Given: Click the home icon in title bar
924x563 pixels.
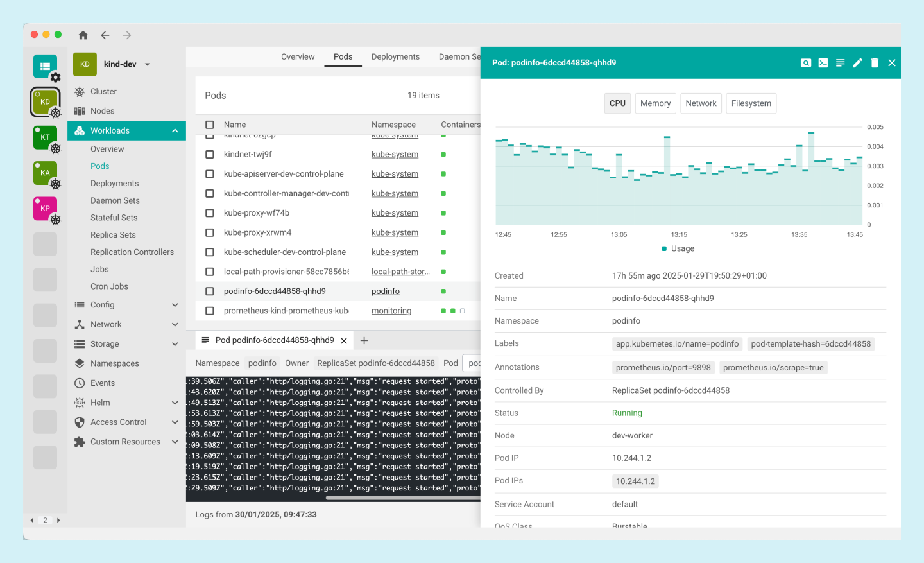Looking at the screenshot, I should [83, 35].
